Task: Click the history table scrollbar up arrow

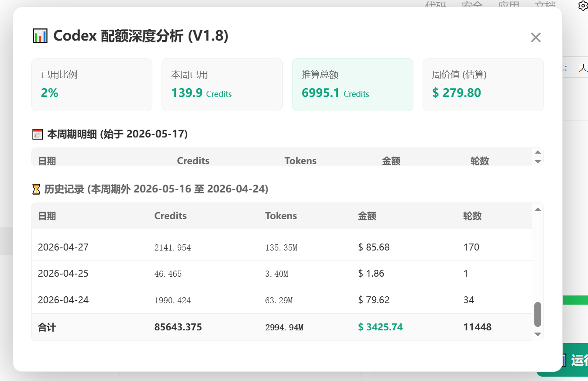Action: coord(538,209)
